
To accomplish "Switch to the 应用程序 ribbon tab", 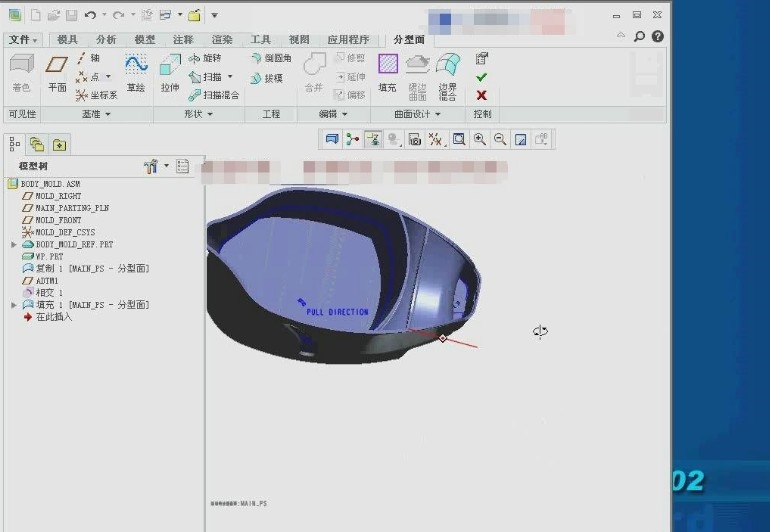I will [x=348, y=39].
